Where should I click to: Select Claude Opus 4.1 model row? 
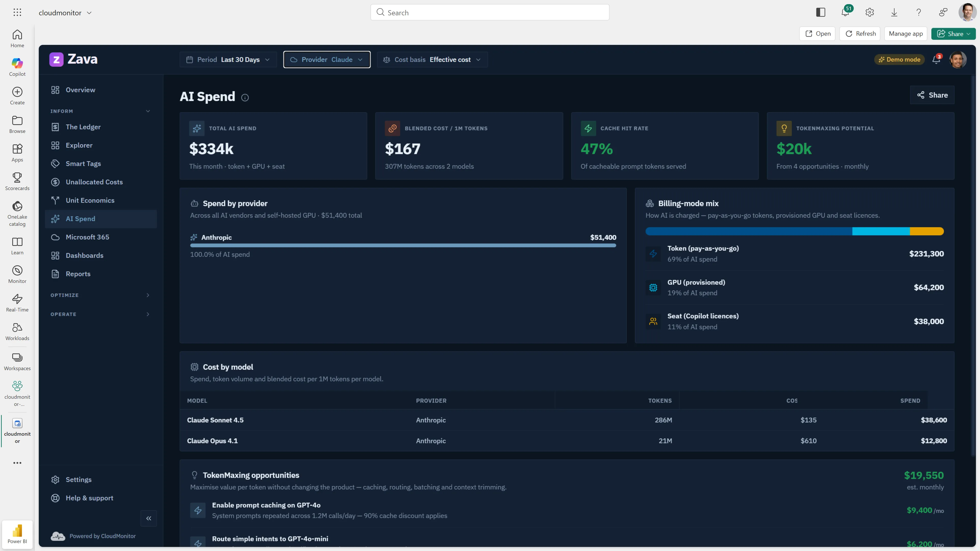pos(567,441)
